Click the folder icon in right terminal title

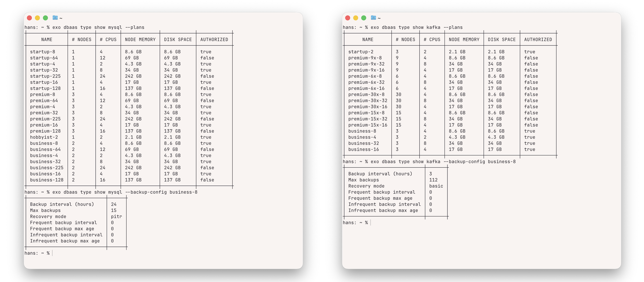pos(373,18)
